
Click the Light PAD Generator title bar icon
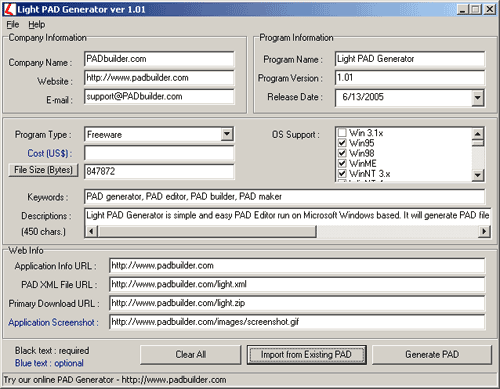click(x=10, y=9)
